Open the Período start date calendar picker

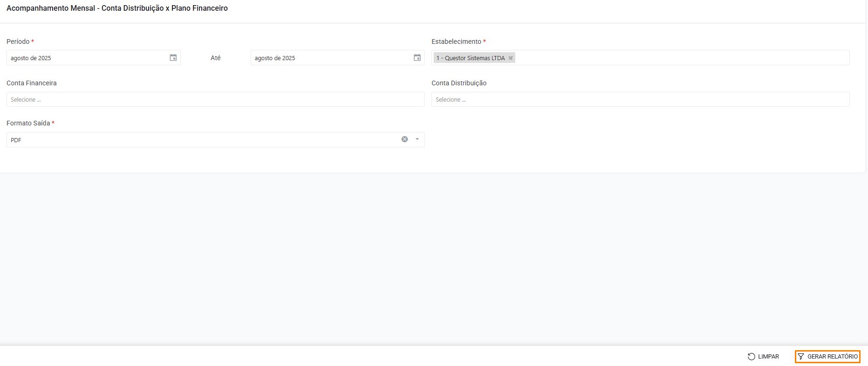pyautogui.click(x=173, y=58)
